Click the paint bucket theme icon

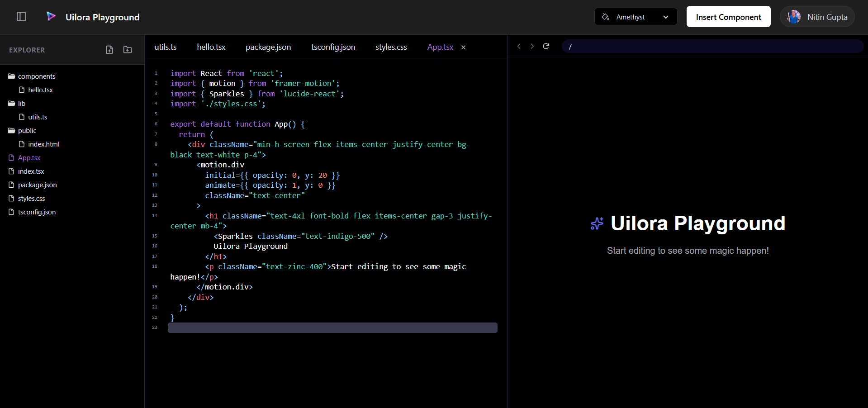(x=605, y=17)
